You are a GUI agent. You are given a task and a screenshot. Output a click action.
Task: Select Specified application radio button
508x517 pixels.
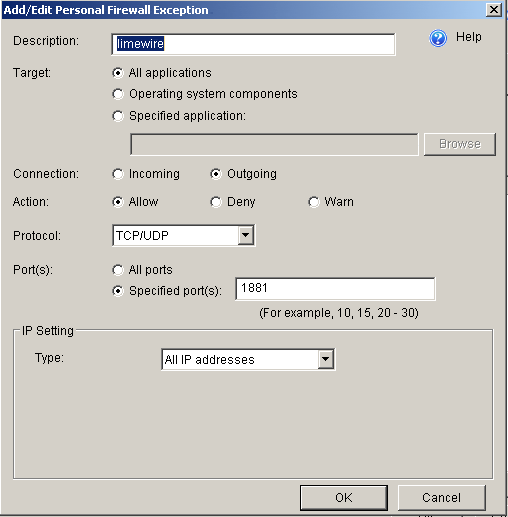pyautogui.click(x=118, y=116)
